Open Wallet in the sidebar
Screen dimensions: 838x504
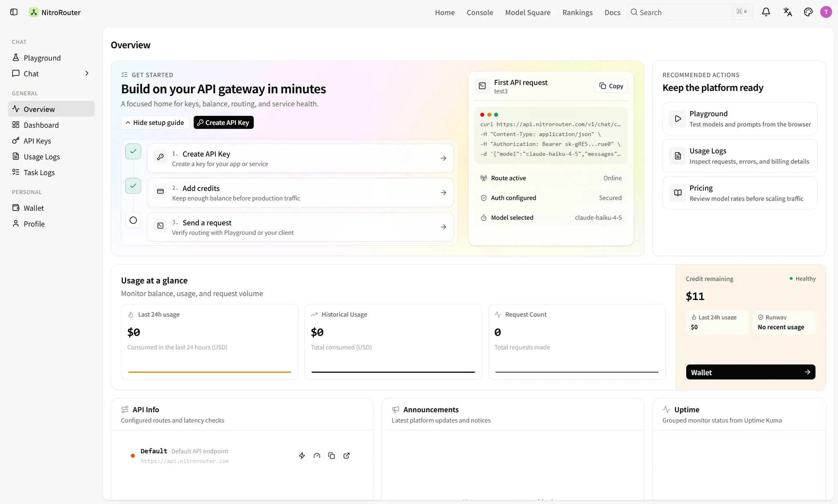(51, 208)
